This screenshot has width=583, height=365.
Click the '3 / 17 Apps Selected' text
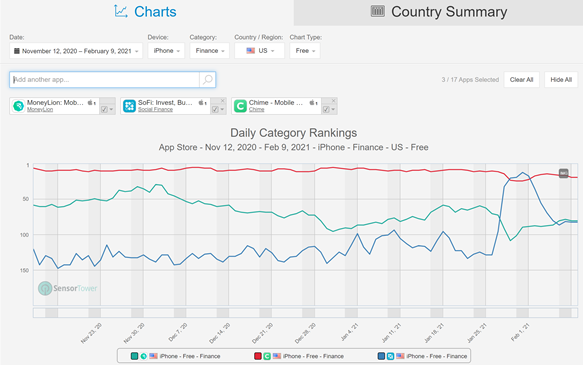click(470, 80)
